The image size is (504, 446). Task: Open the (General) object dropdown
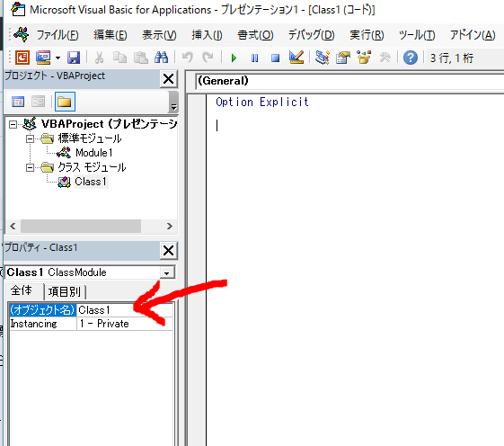349,81
